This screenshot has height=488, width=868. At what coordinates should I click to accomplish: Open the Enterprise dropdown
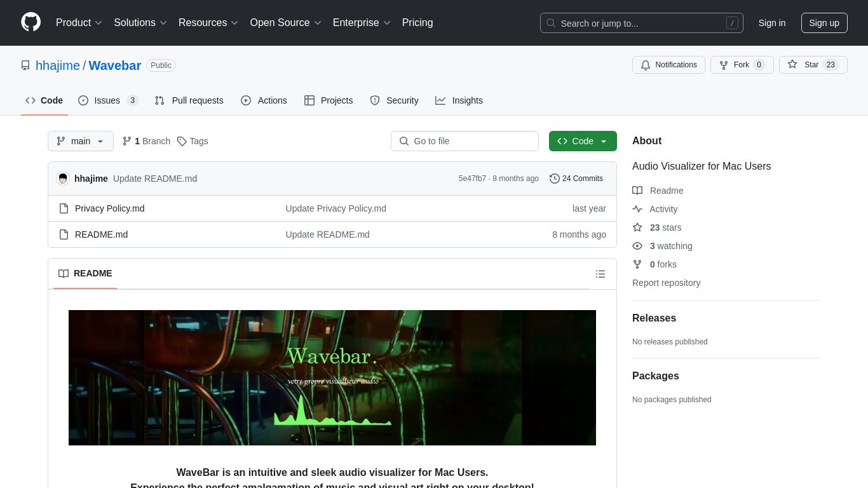362,23
